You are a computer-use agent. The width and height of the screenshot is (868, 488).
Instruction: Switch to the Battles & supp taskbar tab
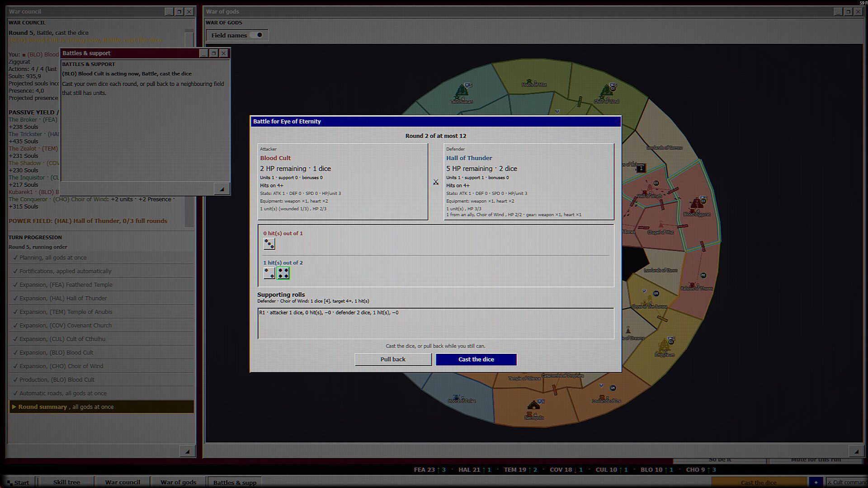tap(235, 482)
